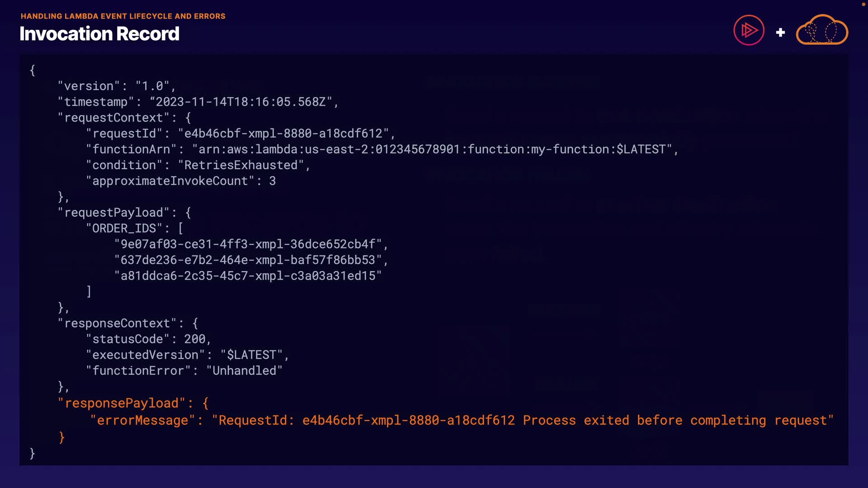Click the Pluralsight play logo icon
Screen dimensions: 868x488
[x=749, y=31]
